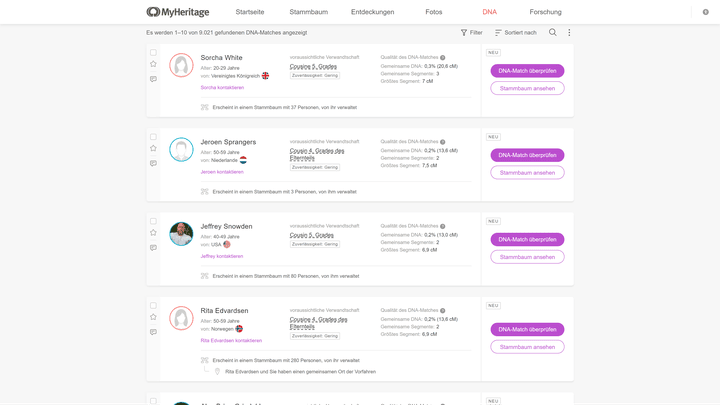This screenshot has height=405, width=720.
Task: Click the Netherlands flag icon
Action: [x=243, y=160]
